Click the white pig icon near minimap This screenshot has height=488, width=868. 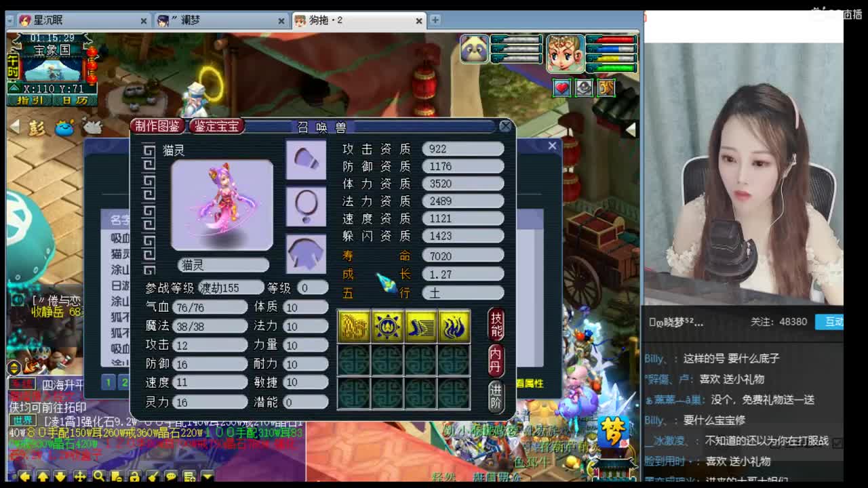point(92,126)
